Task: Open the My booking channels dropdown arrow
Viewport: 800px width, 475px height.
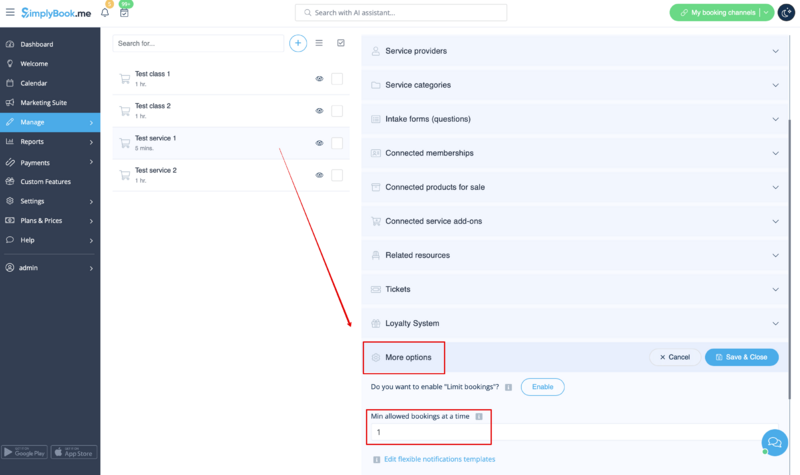Action: [766, 13]
